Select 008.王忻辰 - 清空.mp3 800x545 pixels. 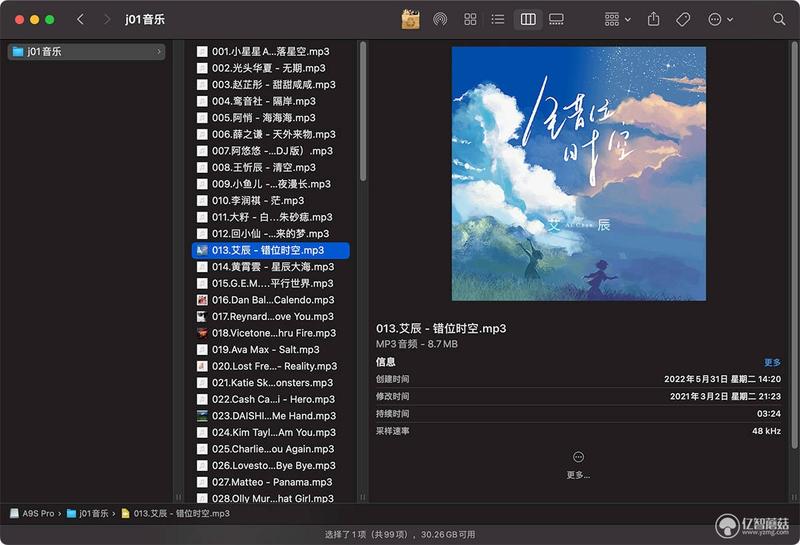(x=270, y=167)
